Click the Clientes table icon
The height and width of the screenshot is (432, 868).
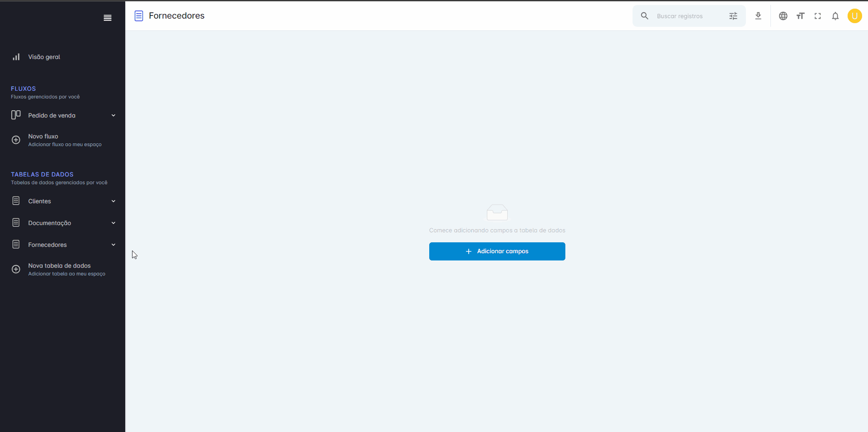tap(16, 201)
